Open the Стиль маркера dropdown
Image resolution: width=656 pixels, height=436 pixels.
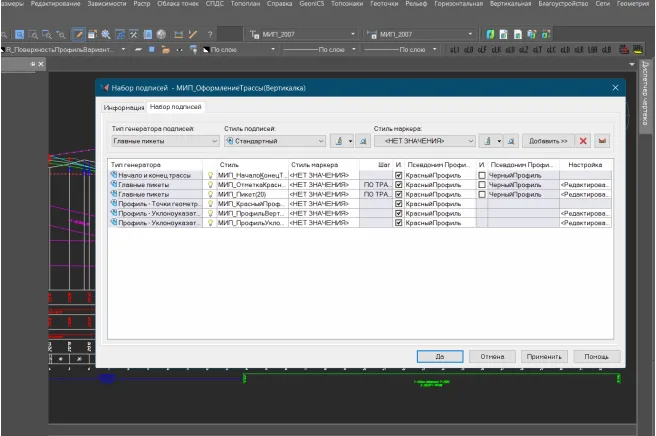(424, 141)
